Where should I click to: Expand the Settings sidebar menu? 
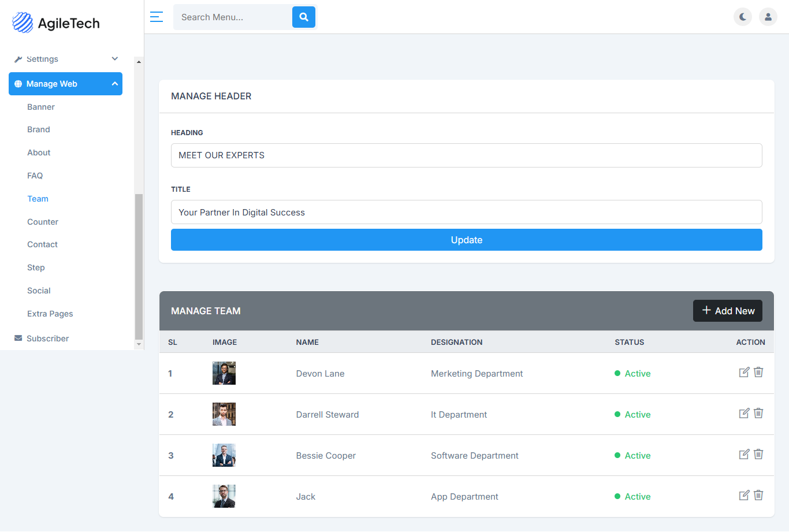pyautogui.click(x=66, y=59)
